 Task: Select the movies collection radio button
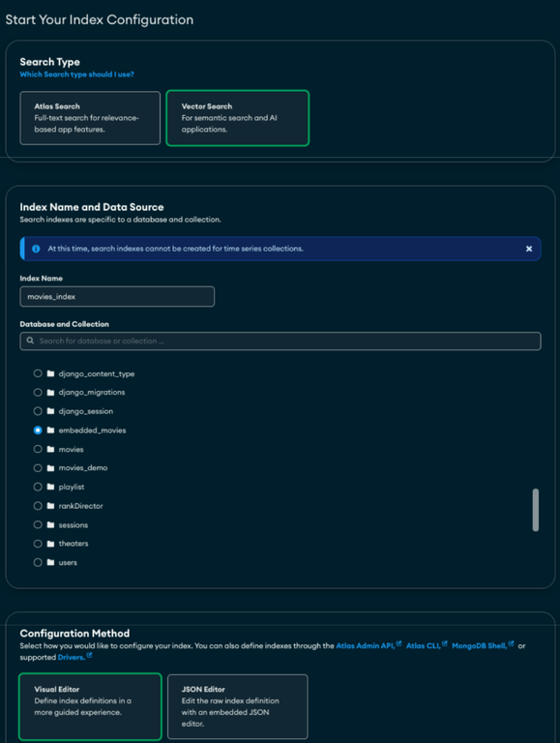click(38, 449)
